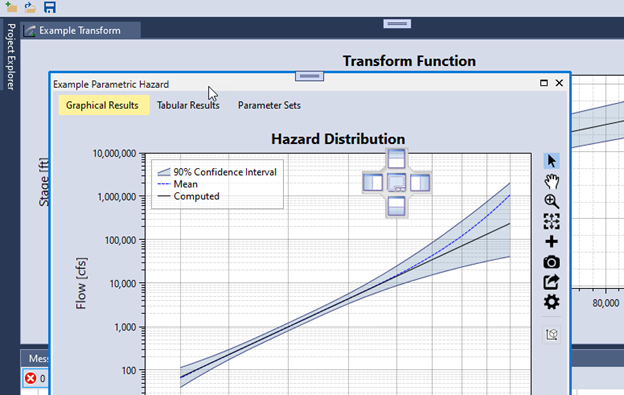
Task: Select the arrow pointer tool
Action: pyautogui.click(x=552, y=161)
